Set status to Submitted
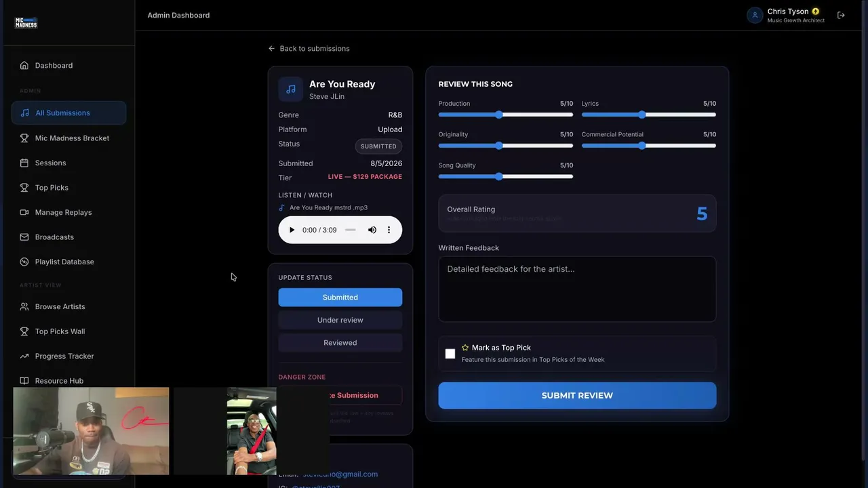 (340, 298)
